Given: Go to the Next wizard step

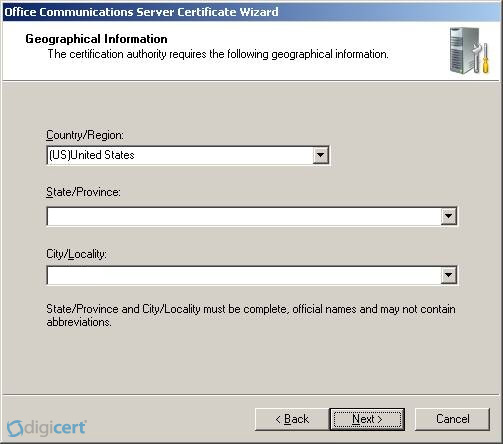Looking at the screenshot, I should pyautogui.click(x=367, y=419).
